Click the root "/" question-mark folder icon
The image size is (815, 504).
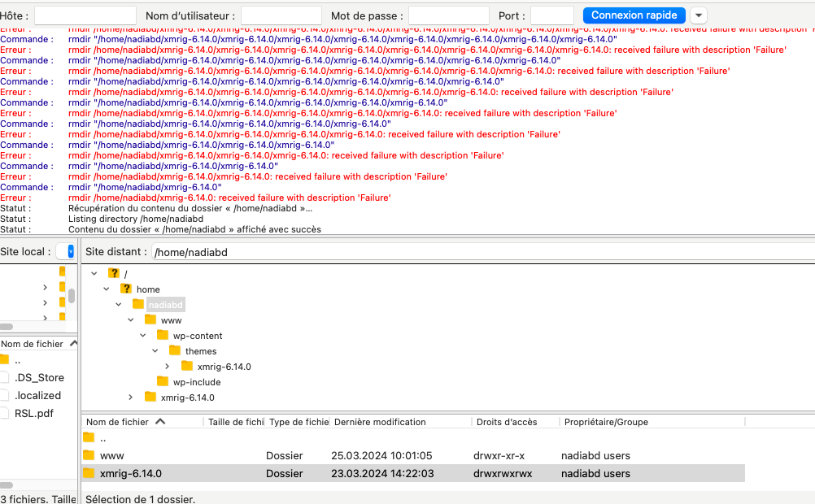tap(114, 274)
